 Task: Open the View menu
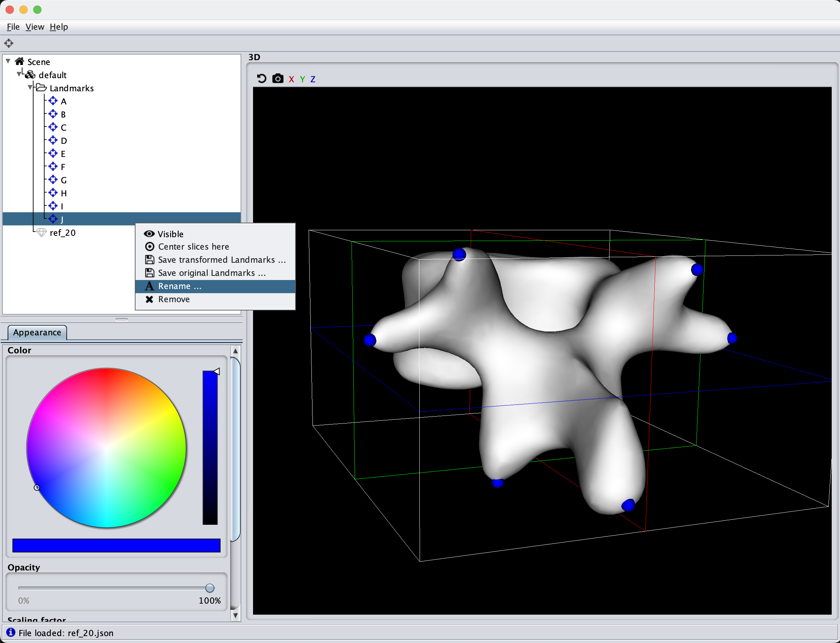(x=35, y=27)
